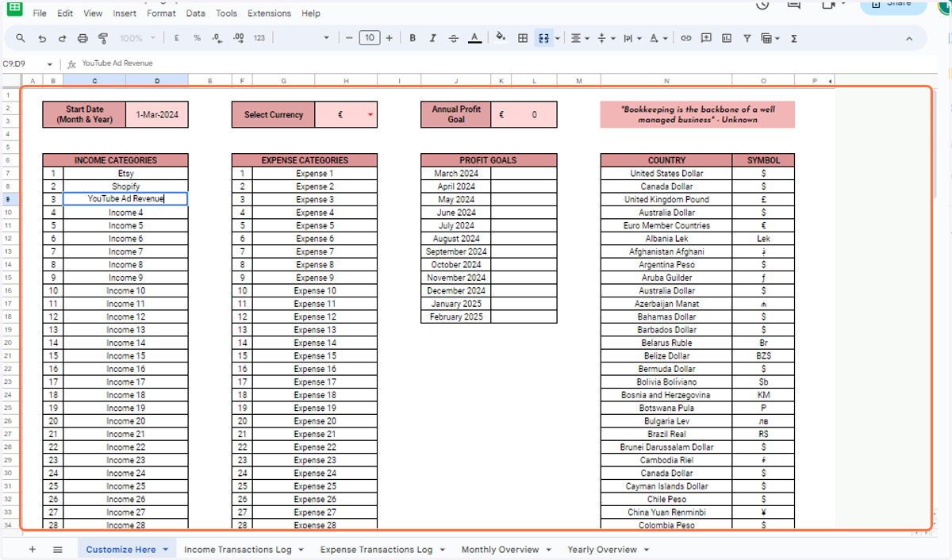Open table views dropdown

[770, 38]
